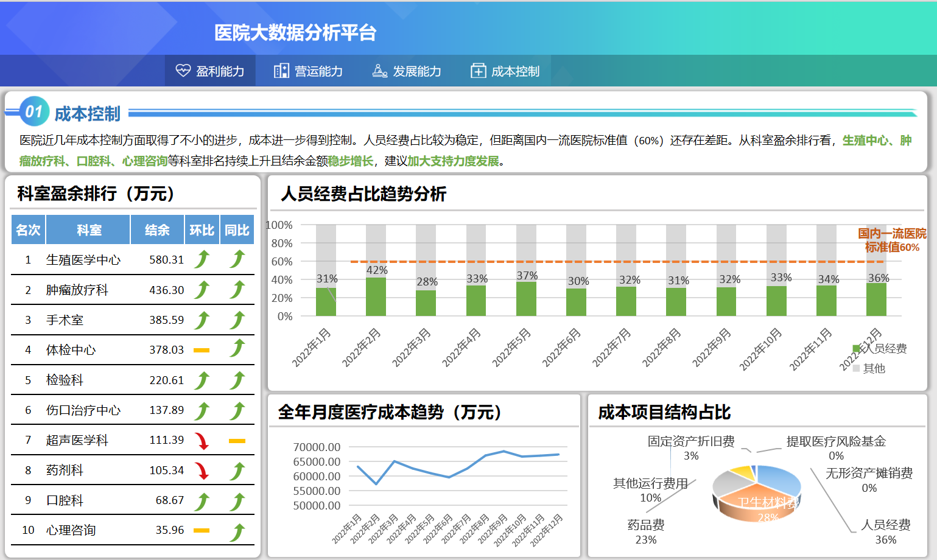Viewport: 937px width, 560px height.
Task: Click the green bar for 2022年2月
Action: pos(376,297)
